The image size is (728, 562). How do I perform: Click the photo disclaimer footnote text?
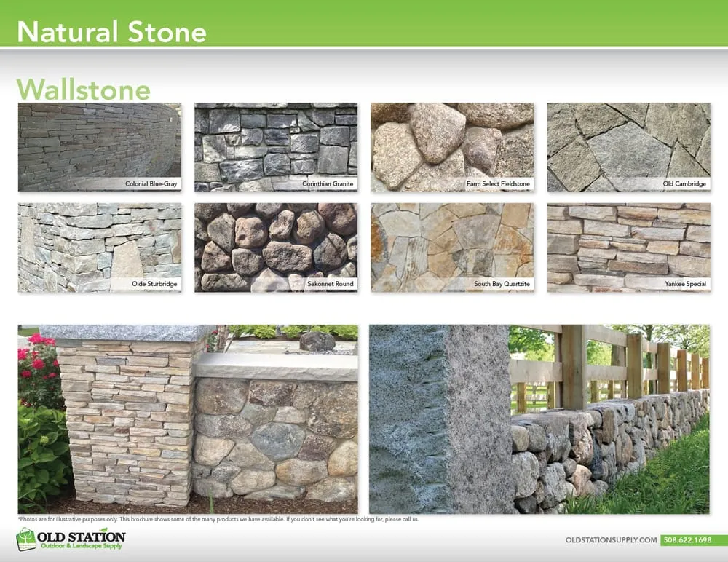[x=218, y=521]
